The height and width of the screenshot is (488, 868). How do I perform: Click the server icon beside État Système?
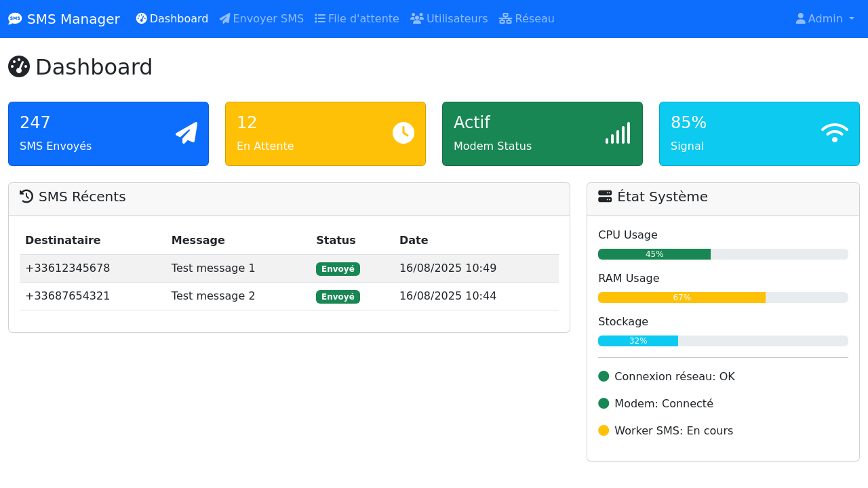click(605, 197)
